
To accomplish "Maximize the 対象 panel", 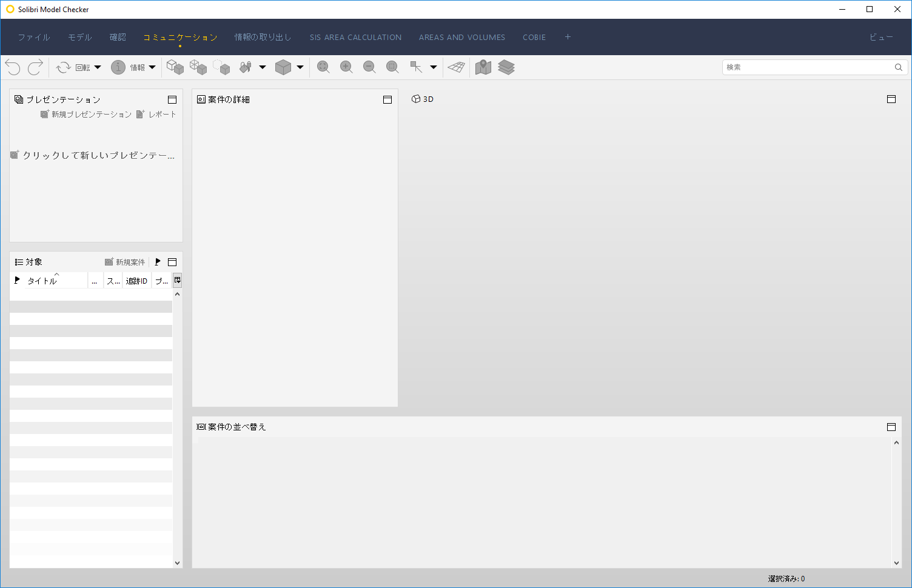I will click(172, 262).
